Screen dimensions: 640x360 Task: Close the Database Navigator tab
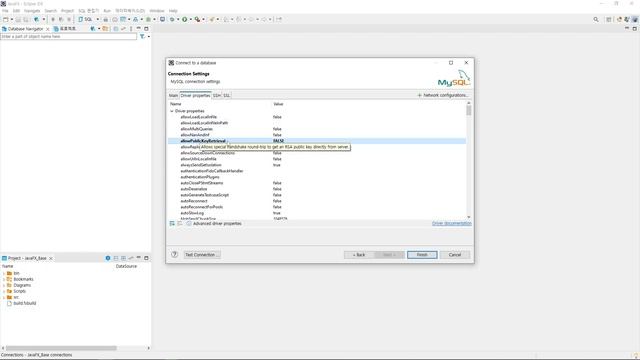click(x=47, y=29)
